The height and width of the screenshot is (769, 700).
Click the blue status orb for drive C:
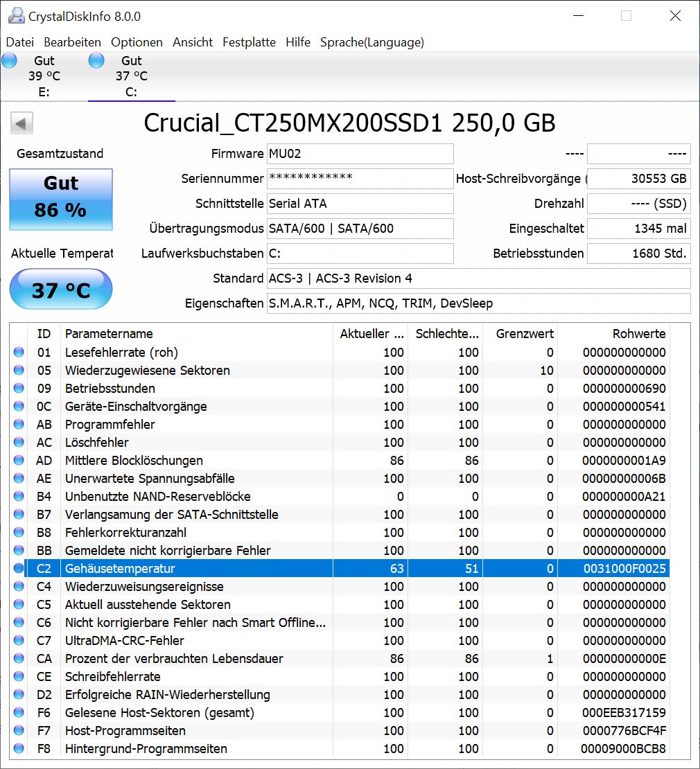pos(96,61)
